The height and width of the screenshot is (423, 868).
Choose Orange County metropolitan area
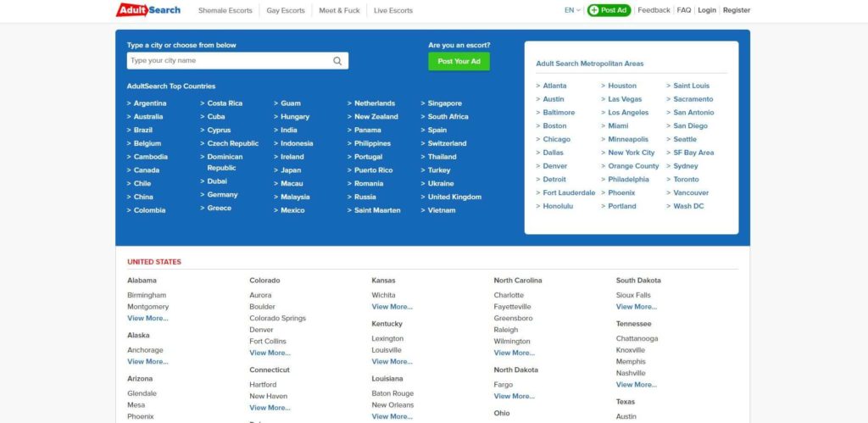click(633, 166)
